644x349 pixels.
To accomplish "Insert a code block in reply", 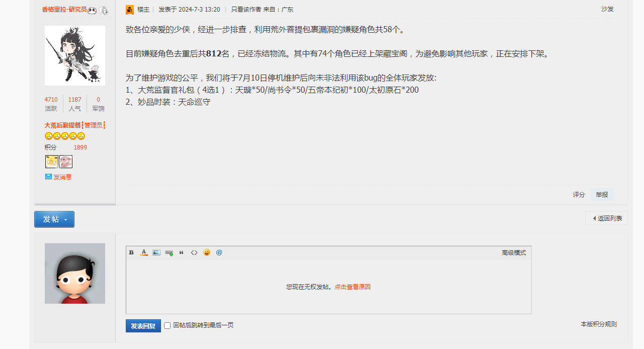I will [x=194, y=253].
